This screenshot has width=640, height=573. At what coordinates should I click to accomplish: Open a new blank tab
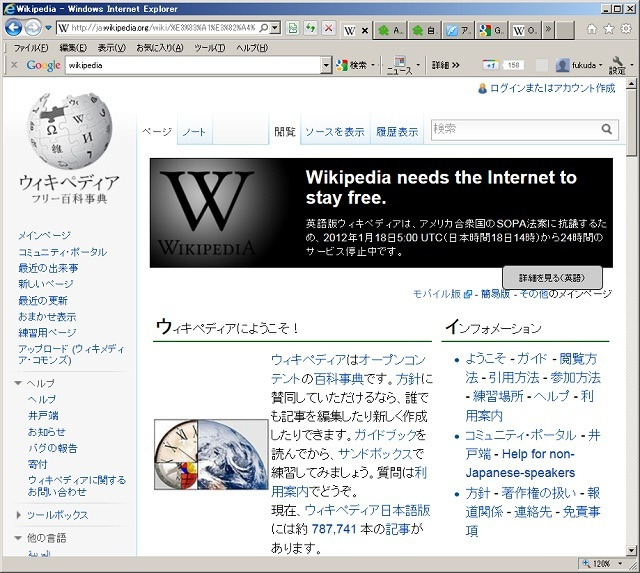click(x=565, y=30)
